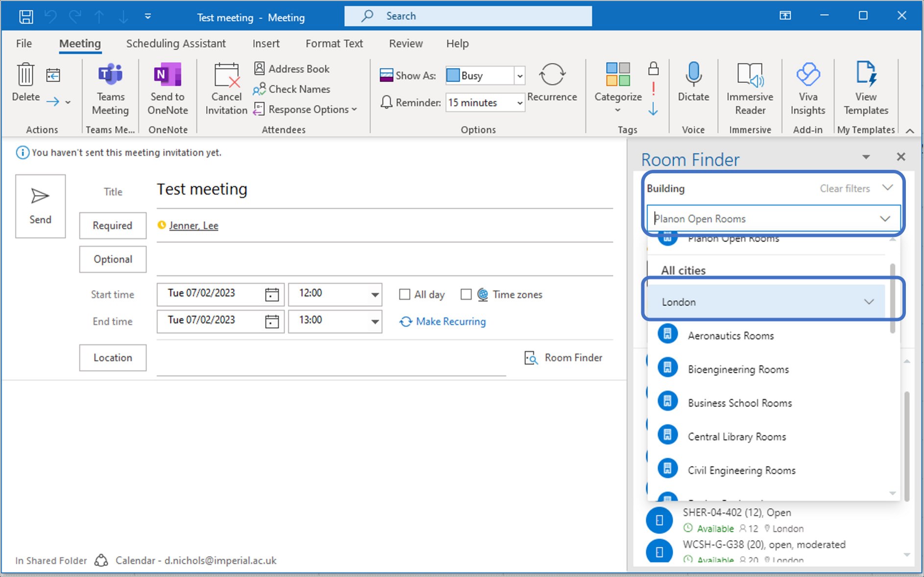Click the building list vertical scrollbar
This screenshot has height=577, width=924.
coord(893,299)
